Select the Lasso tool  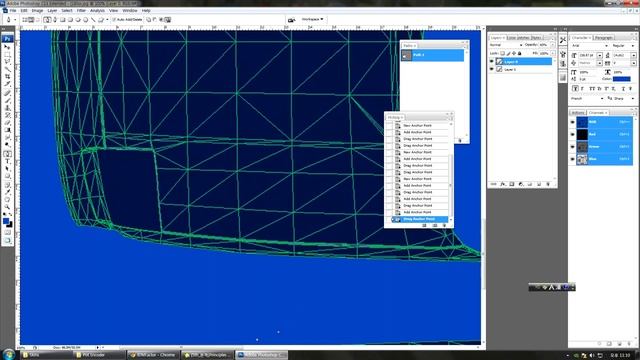7,62
